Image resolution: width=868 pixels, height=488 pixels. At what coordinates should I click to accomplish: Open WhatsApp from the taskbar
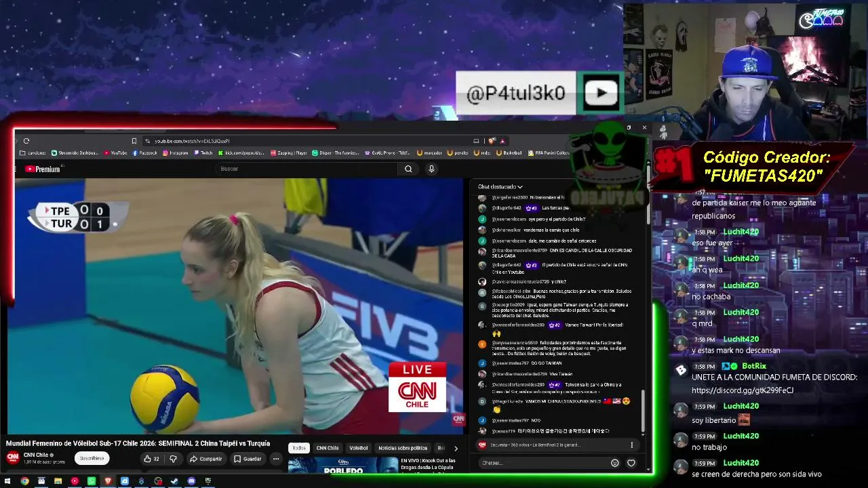tap(91, 481)
